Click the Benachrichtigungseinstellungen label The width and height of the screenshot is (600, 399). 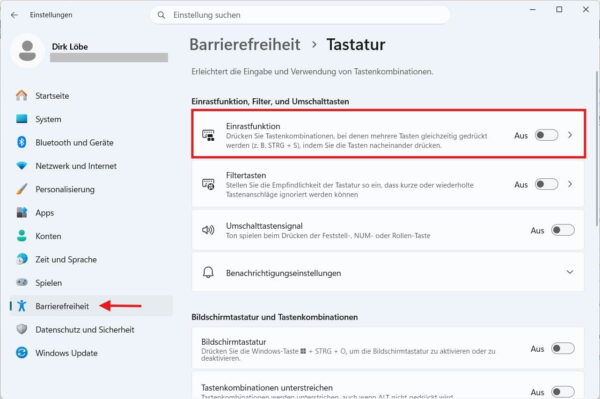(x=283, y=273)
